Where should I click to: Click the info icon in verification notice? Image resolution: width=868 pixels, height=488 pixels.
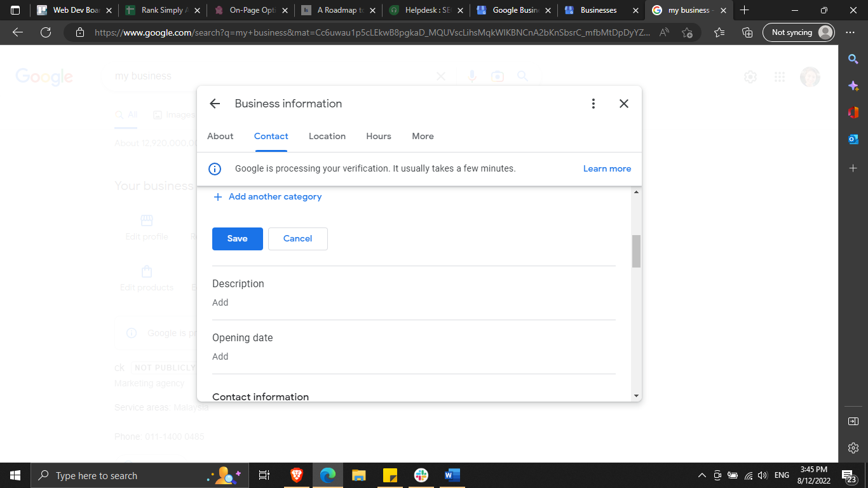pyautogui.click(x=215, y=169)
